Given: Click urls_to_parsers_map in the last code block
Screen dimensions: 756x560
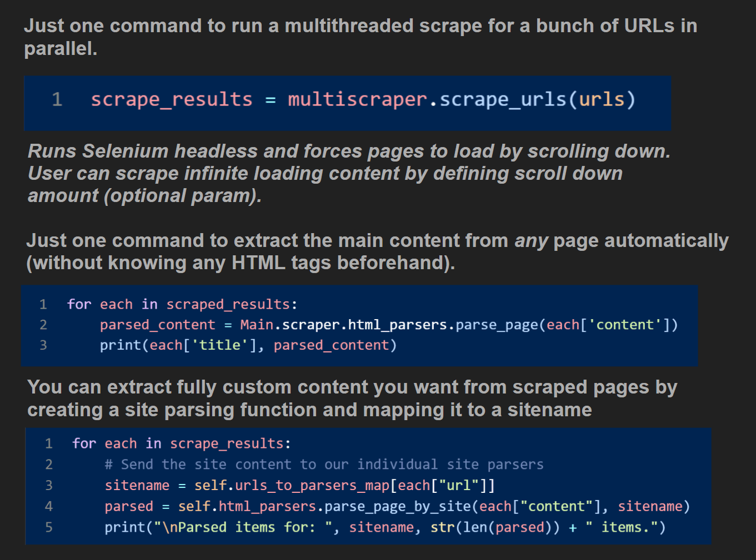Looking at the screenshot, I should coord(312,486).
